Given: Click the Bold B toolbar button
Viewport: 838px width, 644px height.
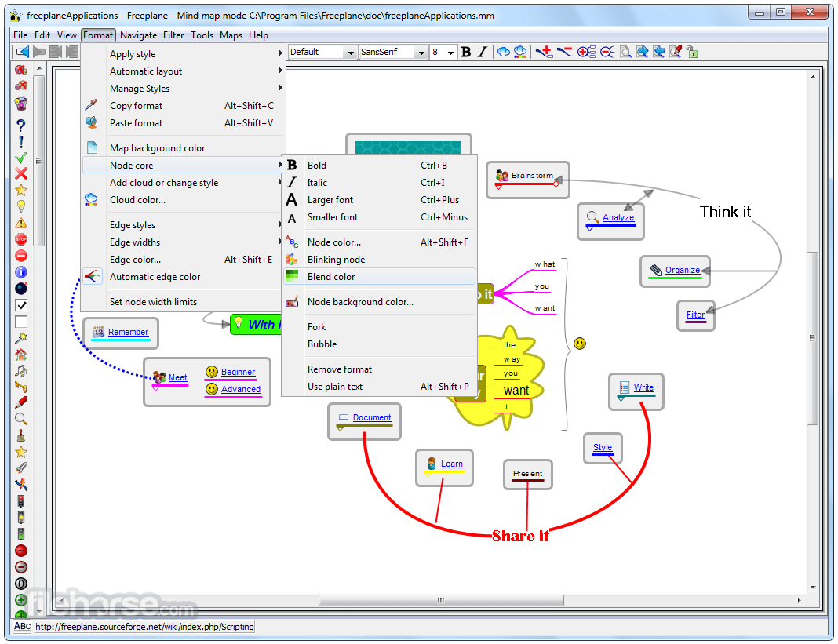Looking at the screenshot, I should pos(466,52).
